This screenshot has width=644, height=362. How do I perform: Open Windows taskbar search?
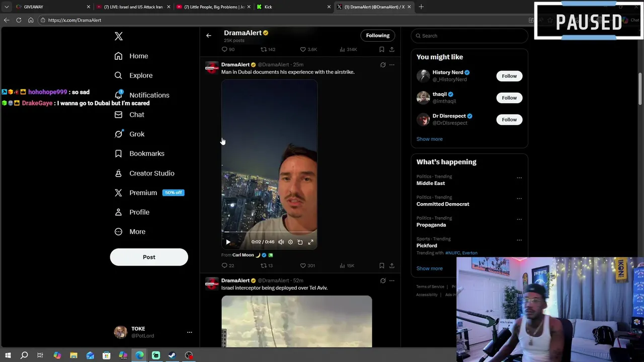[x=24, y=355]
